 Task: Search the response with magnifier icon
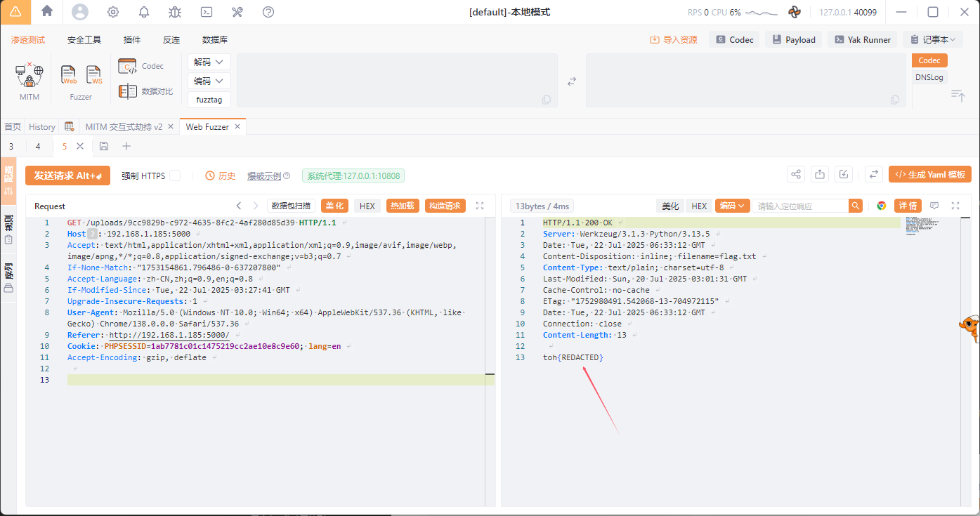pos(855,206)
